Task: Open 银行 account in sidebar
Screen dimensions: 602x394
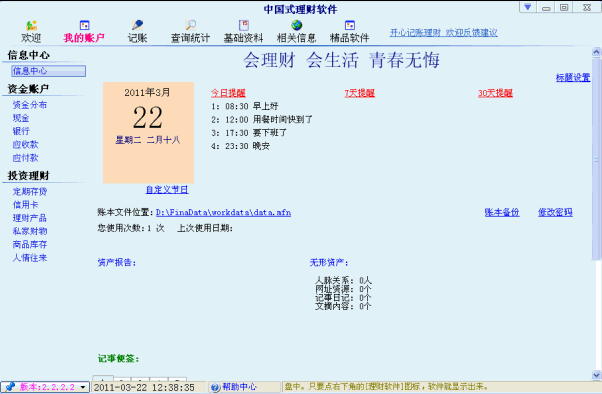Action: [21, 131]
